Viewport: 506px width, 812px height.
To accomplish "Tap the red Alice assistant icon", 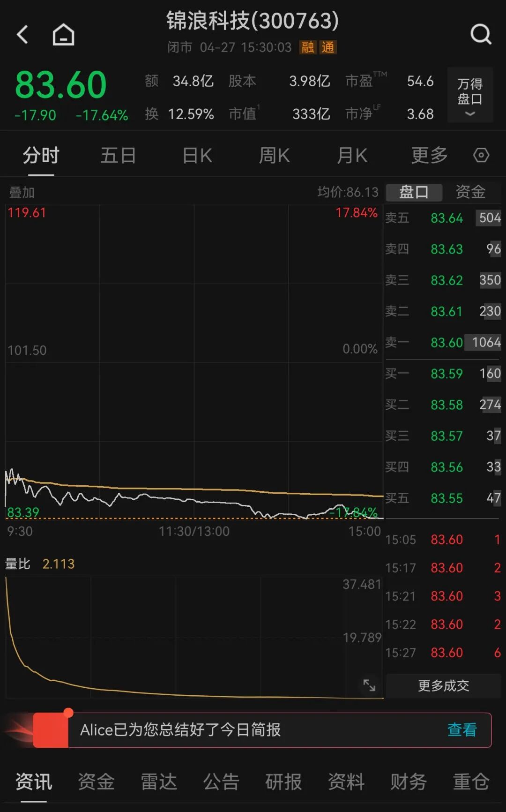I will [x=51, y=730].
